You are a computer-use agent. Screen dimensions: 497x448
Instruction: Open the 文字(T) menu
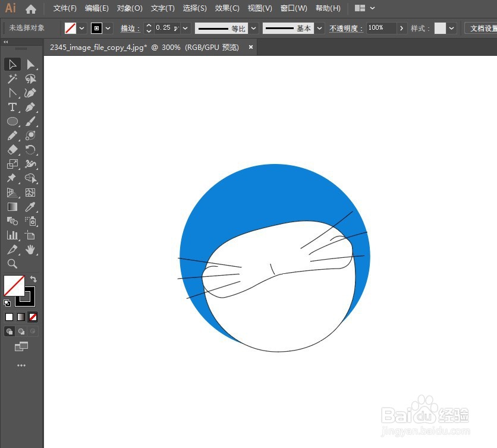coord(163,8)
